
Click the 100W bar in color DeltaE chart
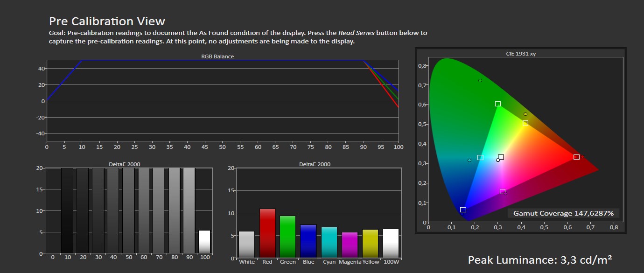coord(391,243)
